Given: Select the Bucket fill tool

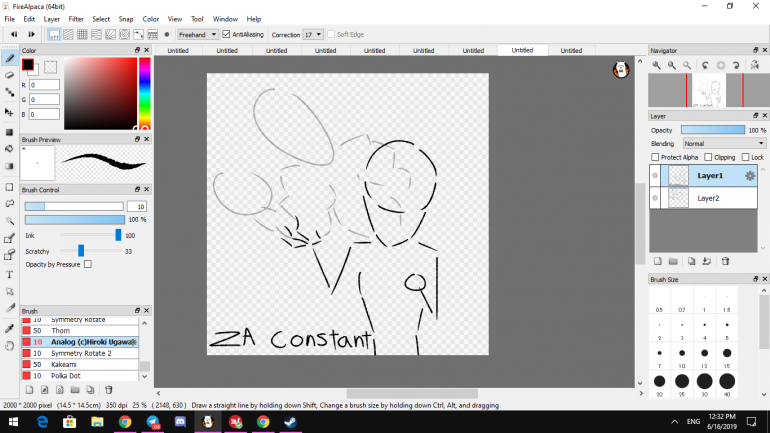Looking at the screenshot, I should (x=9, y=149).
